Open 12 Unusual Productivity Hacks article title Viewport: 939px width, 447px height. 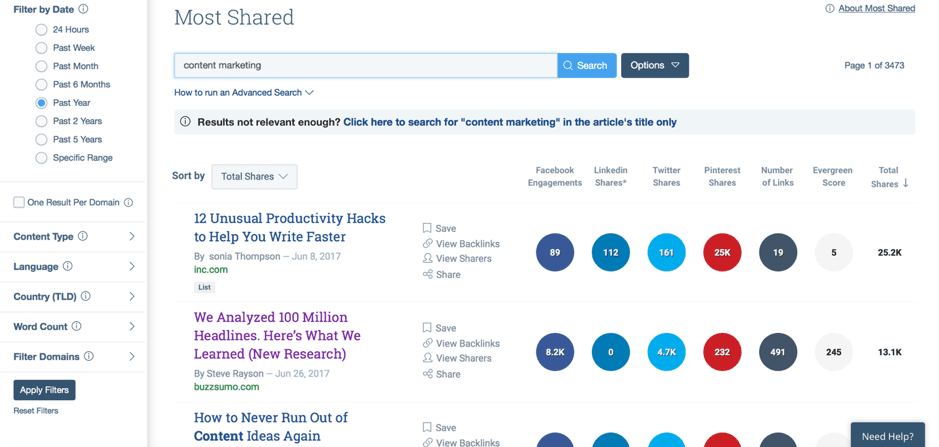290,228
